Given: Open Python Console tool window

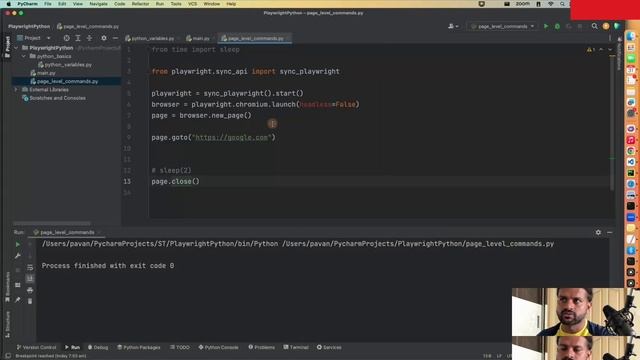Looking at the screenshot, I should tap(218, 347).
